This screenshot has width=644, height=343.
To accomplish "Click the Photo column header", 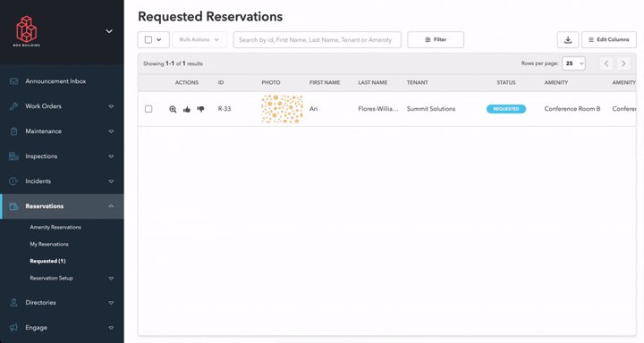I will [x=271, y=82].
